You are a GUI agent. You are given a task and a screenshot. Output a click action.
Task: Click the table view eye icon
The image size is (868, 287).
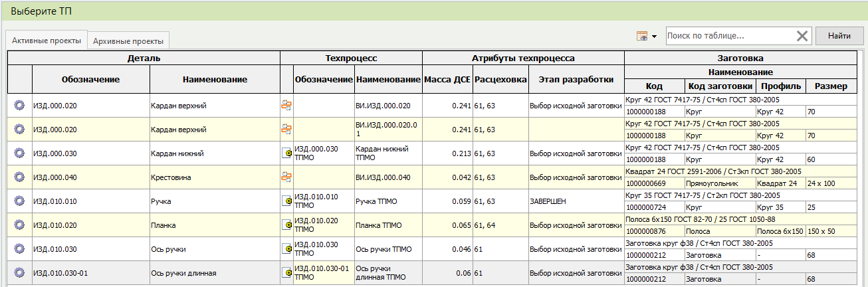(x=641, y=36)
